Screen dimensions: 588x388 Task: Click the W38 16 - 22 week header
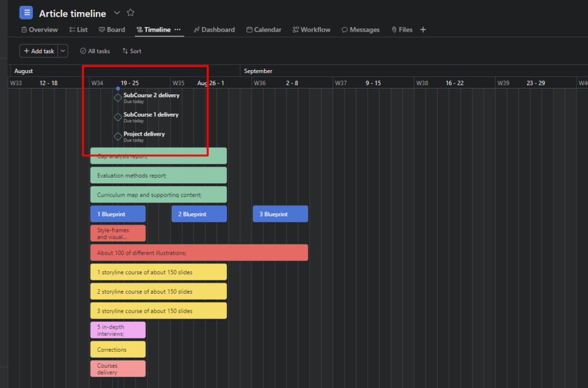pyautogui.click(x=455, y=83)
